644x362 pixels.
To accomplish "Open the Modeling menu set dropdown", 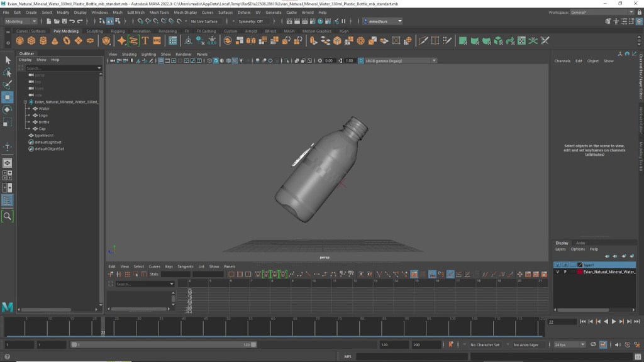I will click(21, 21).
